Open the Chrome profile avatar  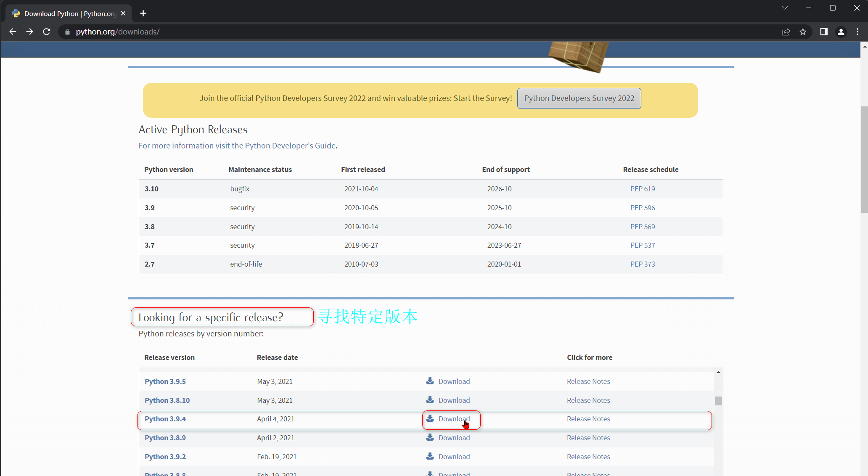coord(841,32)
